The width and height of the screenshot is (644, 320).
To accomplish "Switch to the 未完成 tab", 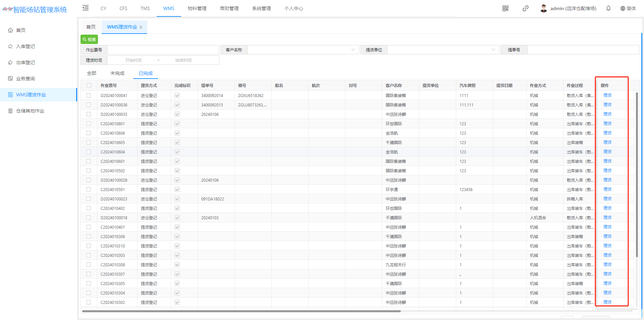I will pos(117,73).
